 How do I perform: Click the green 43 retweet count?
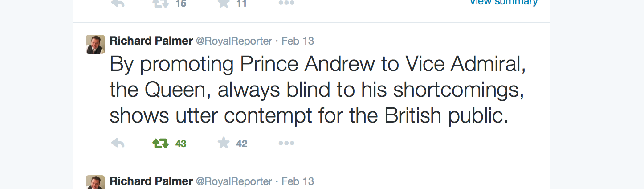[x=181, y=144]
